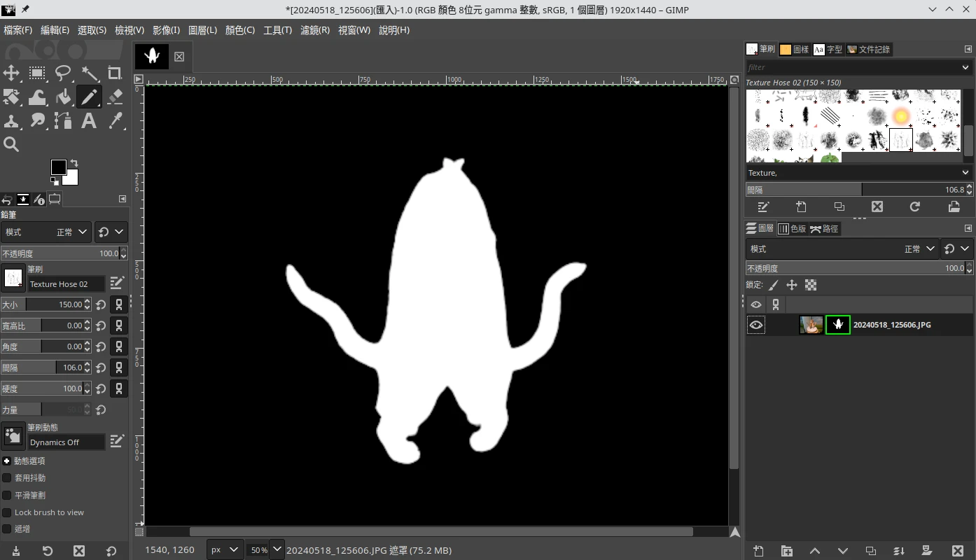Expand the 動態選項 section
976x560 pixels.
coord(7,461)
